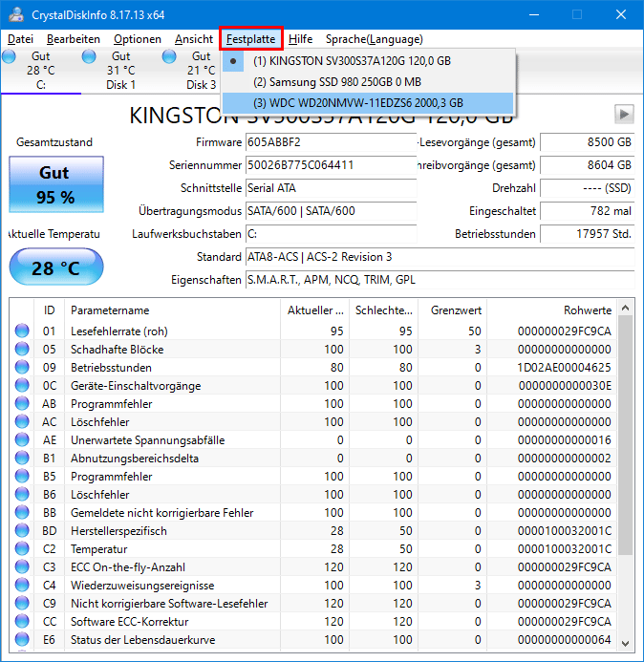Screen dimensions: 644x662
Task: Click status orb for AB Programmfehler
Action: tap(22, 404)
